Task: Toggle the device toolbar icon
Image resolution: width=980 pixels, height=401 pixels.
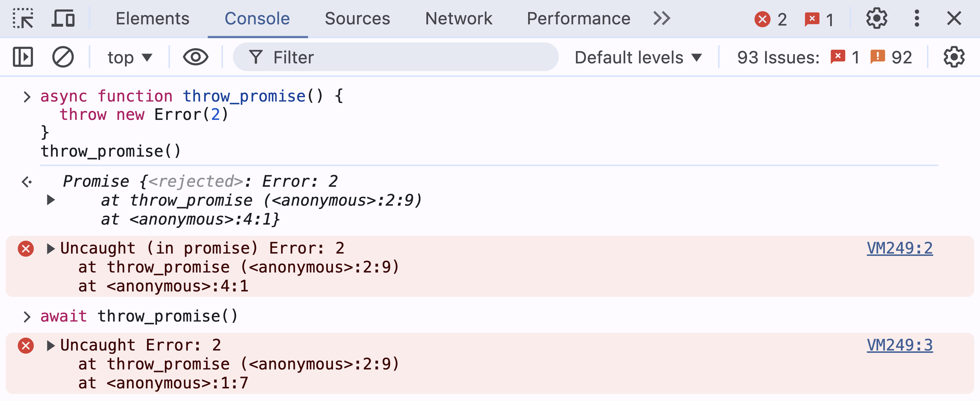Action: click(x=63, y=18)
